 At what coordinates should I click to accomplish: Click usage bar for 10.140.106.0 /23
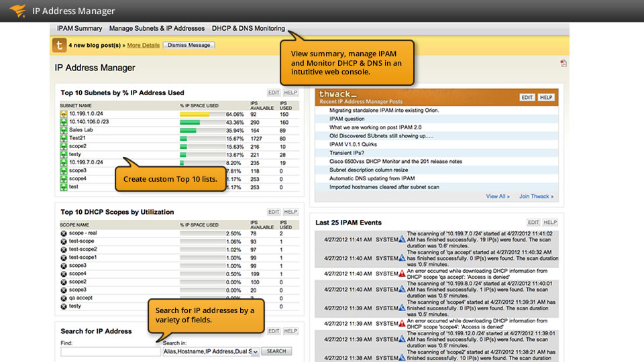(x=190, y=123)
